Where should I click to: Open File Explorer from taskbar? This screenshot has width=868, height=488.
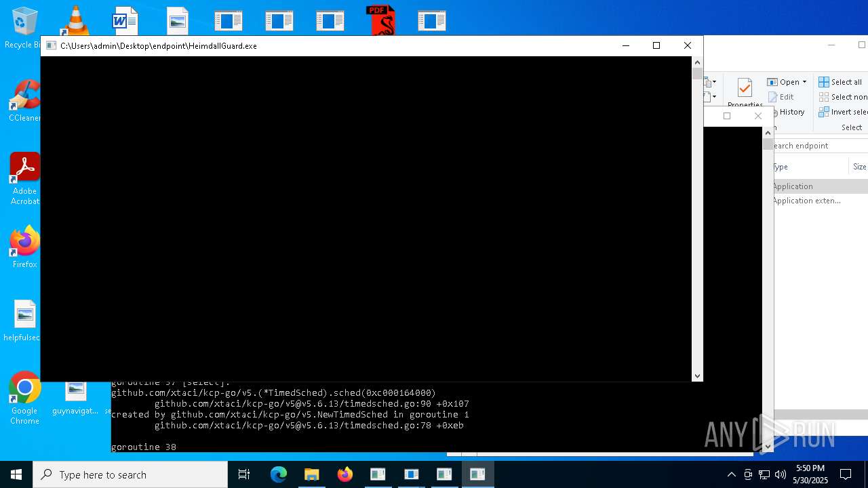tap(312, 474)
